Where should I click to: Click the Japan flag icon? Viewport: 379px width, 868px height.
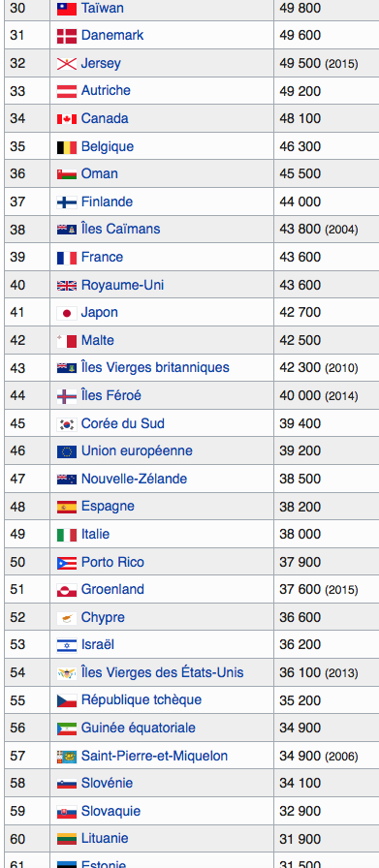(x=67, y=313)
